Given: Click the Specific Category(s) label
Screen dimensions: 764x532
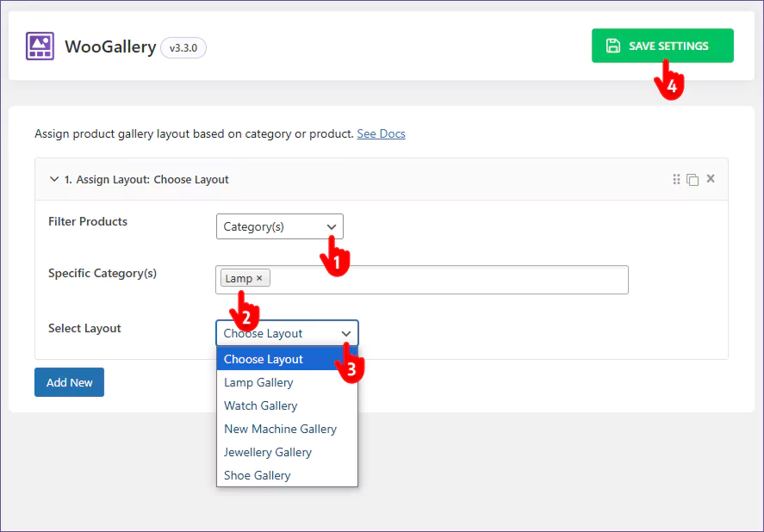Looking at the screenshot, I should (102, 273).
